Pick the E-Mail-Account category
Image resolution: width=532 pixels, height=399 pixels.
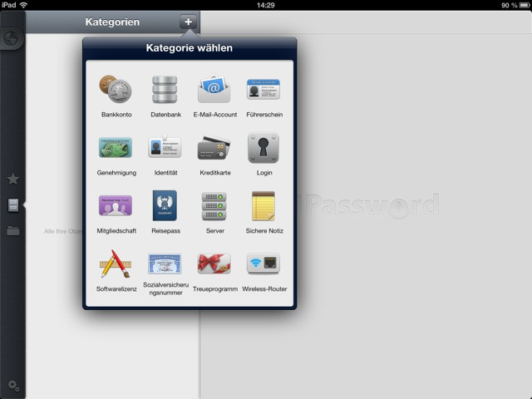[x=214, y=89]
